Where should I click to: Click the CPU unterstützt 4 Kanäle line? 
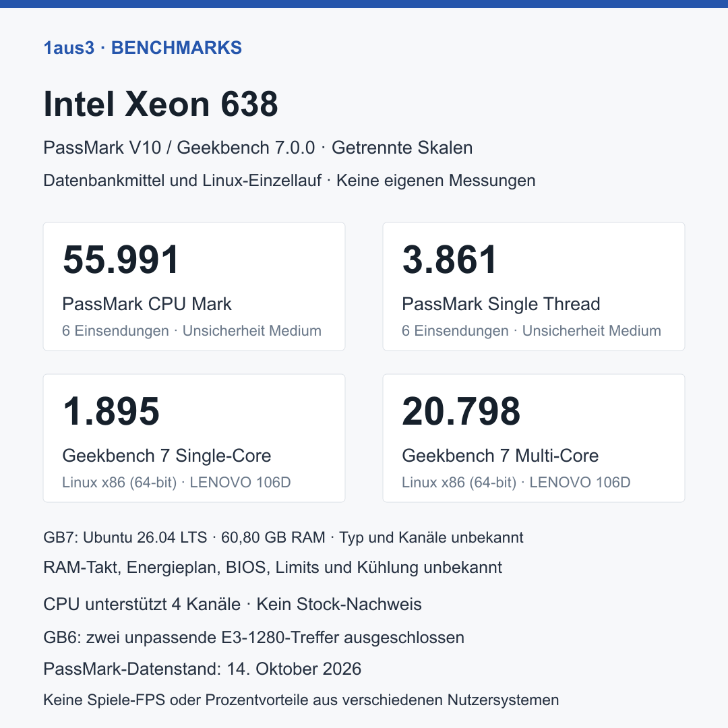point(233,604)
